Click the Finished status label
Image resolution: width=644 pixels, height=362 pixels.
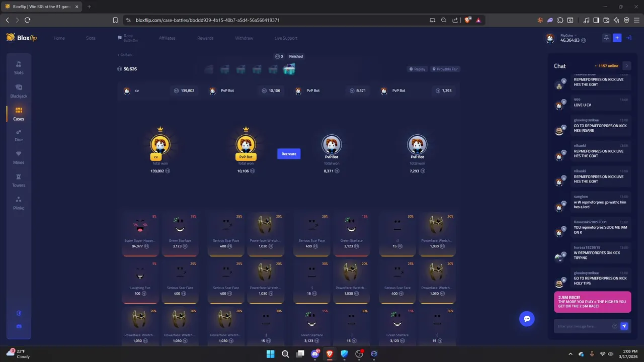[x=296, y=56]
